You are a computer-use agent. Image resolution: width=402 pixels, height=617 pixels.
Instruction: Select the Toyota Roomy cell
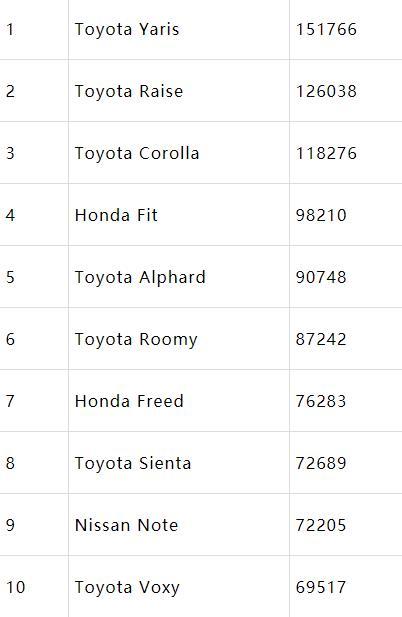click(x=179, y=339)
